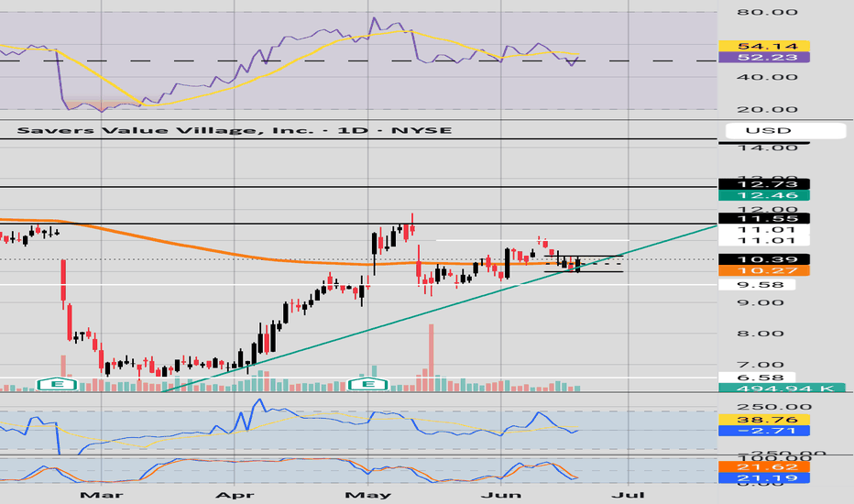Screen dimensions: 854x504
Task: Click the 40.00 RSI scale label
Action: (767, 77)
